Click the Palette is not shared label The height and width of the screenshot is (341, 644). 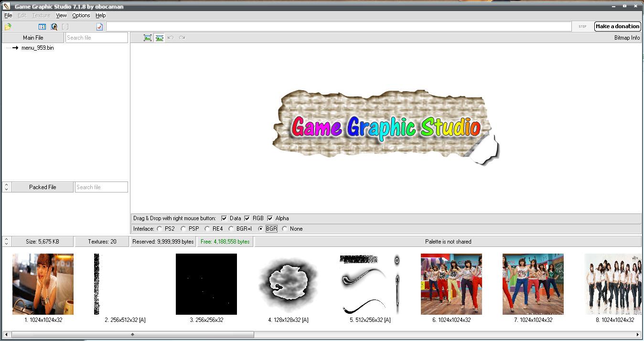tap(448, 242)
